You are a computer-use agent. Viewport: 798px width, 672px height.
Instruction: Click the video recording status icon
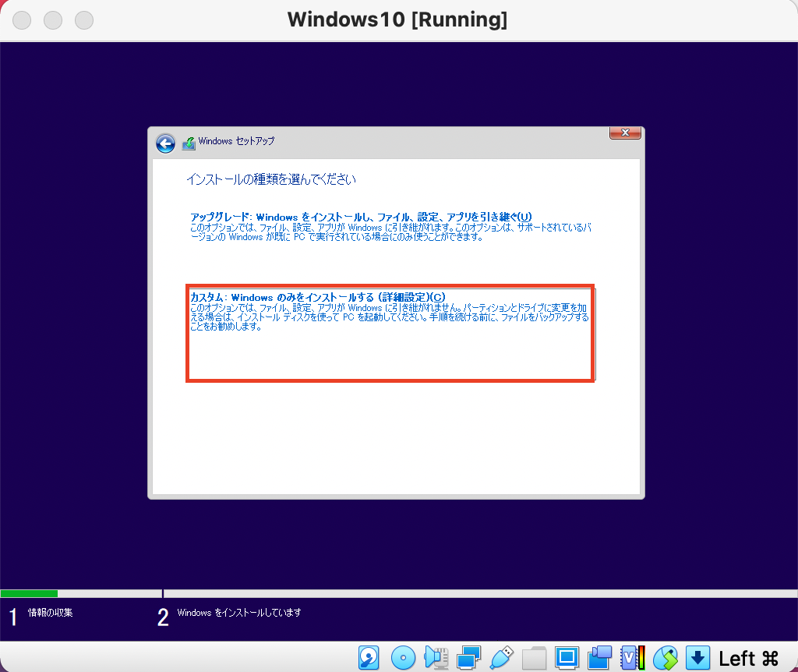tap(600, 657)
